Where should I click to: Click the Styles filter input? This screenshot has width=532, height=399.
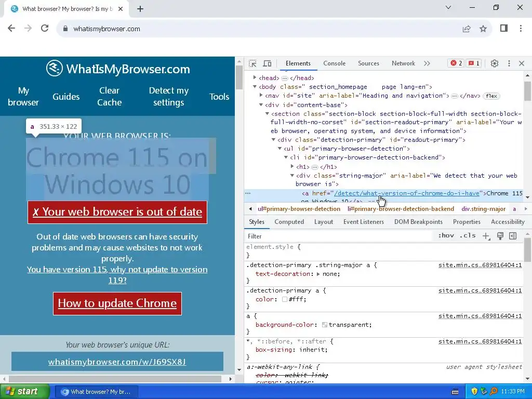339,236
